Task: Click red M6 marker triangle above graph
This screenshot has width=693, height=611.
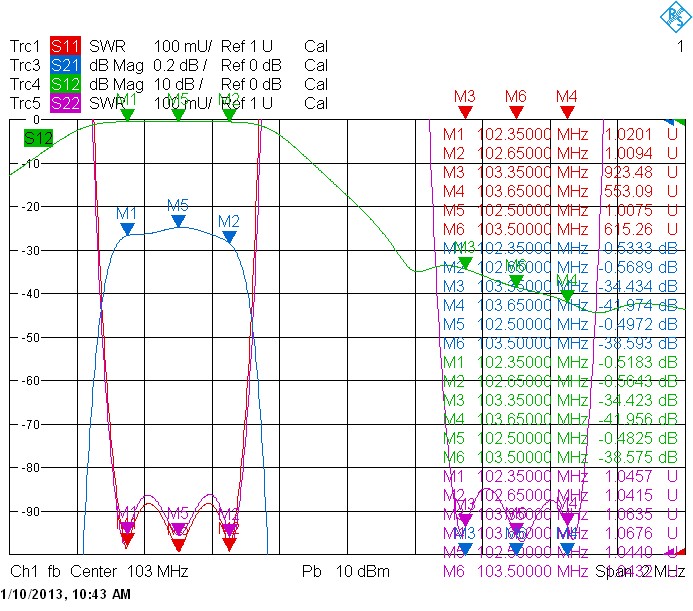Action: [516, 112]
